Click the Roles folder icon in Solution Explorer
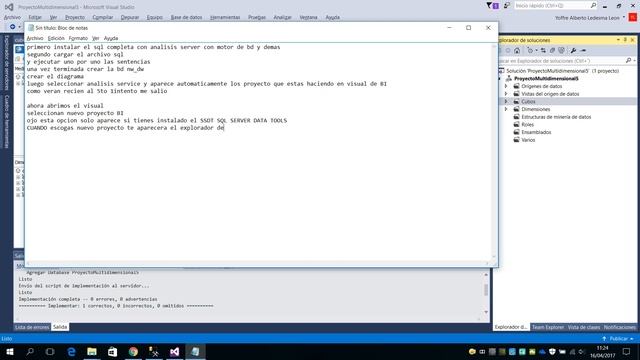640x360 pixels. tap(516, 124)
